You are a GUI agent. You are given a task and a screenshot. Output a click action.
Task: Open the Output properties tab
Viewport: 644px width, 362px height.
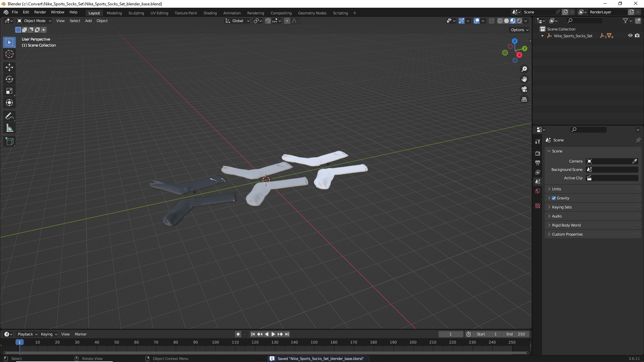tap(538, 163)
